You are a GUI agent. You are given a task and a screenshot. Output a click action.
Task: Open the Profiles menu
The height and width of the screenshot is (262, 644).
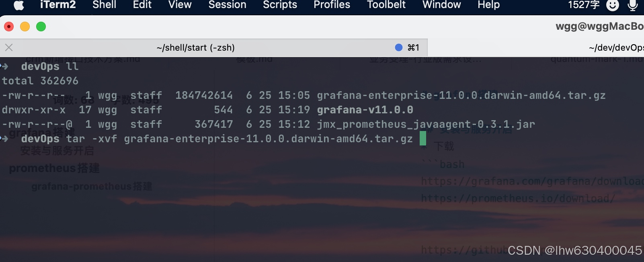coord(332,5)
